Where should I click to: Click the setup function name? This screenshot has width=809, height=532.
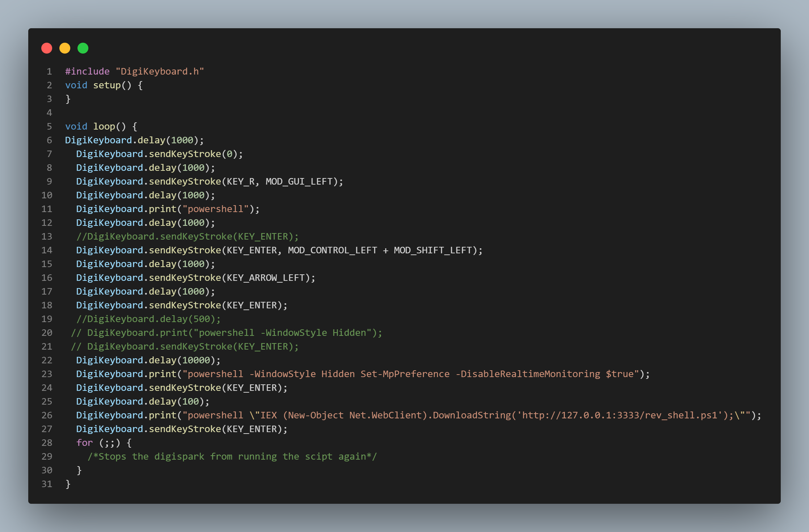pyautogui.click(x=107, y=85)
